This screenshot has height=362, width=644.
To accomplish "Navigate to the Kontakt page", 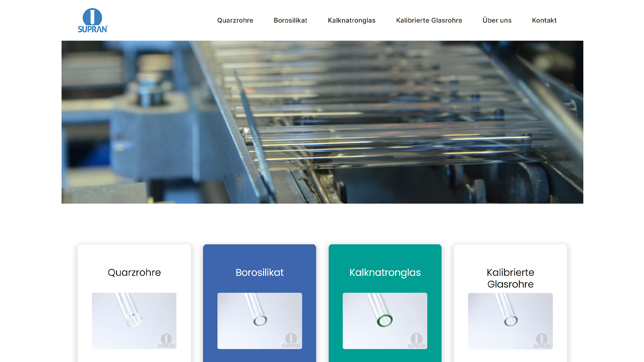I will (544, 20).
